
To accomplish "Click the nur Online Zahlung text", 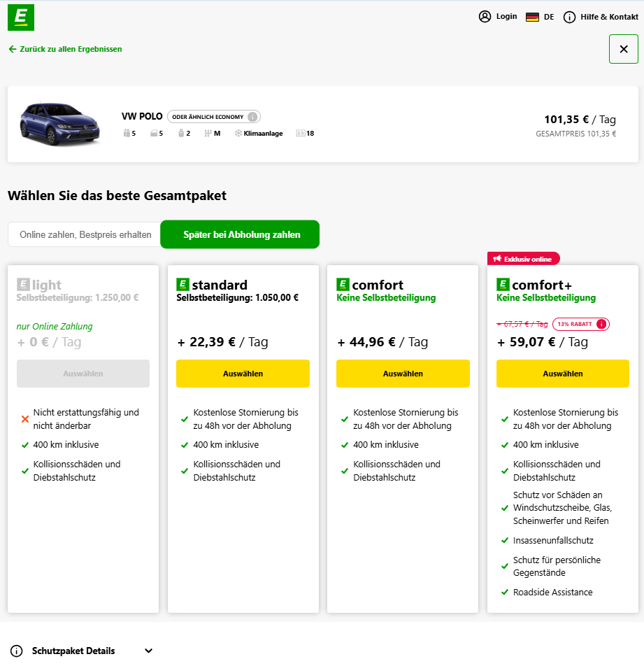I will (x=55, y=326).
